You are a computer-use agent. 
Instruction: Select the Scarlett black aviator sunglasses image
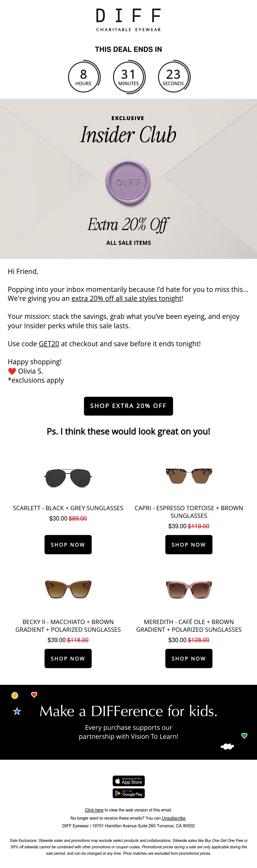(68, 478)
